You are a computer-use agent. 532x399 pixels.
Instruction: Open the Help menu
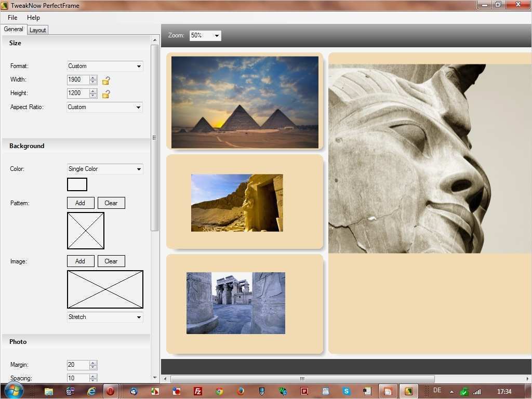click(x=33, y=18)
